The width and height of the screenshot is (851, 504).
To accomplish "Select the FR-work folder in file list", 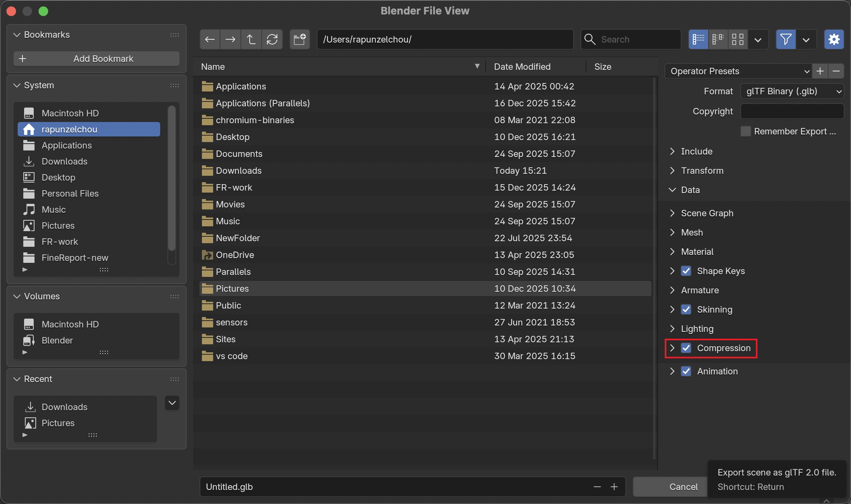I will pos(425,187).
